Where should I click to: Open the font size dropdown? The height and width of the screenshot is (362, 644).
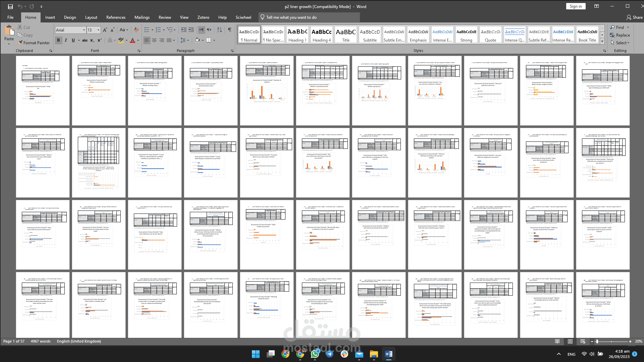[x=98, y=30]
